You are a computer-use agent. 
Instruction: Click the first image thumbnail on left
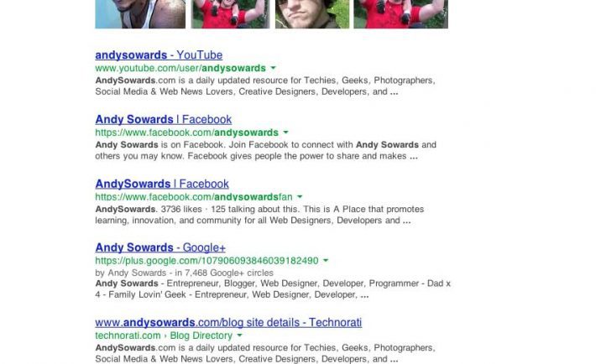pyautogui.click(x=140, y=14)
